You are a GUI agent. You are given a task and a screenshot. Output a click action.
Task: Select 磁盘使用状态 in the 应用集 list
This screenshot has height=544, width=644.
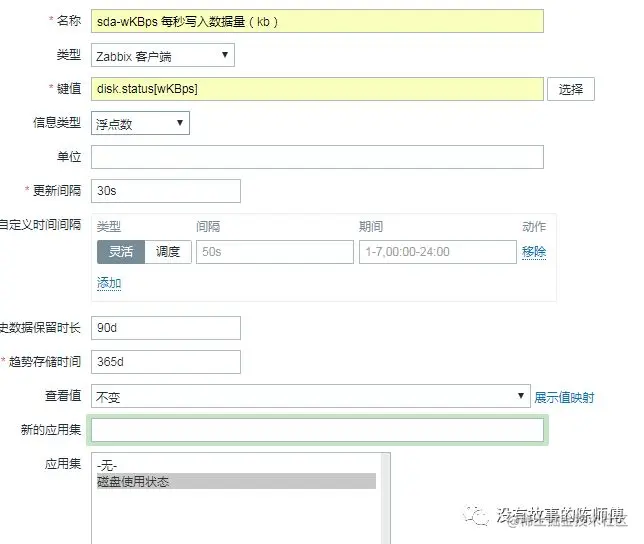tap(236, 481)
